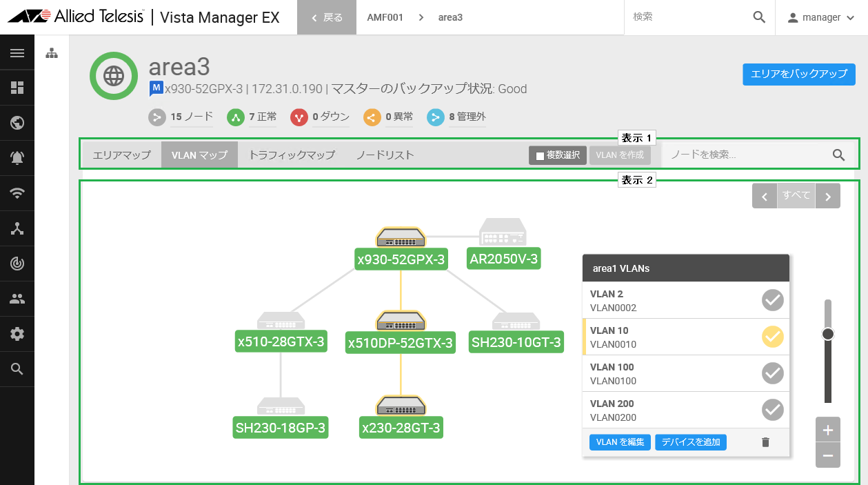Switch to the VLAN マップ tab
Screen dimensions: 868x485
point(199,155)
